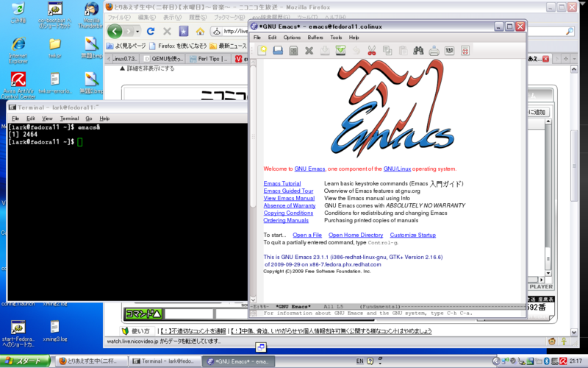Click the green Save As icon in Emacs toolbar
Image resolution: width=588 pixels, height=368 pixels.
[340, 50]
